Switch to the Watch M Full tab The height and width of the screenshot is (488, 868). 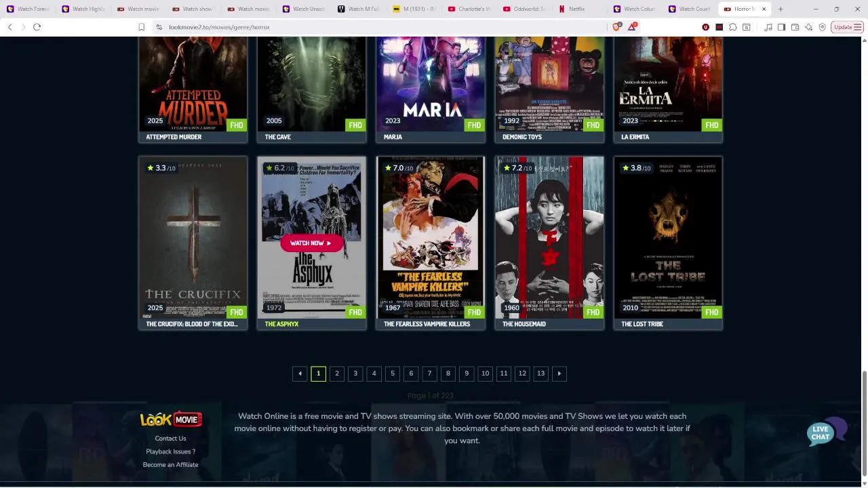pyautogui.click(x=359, y=9)
